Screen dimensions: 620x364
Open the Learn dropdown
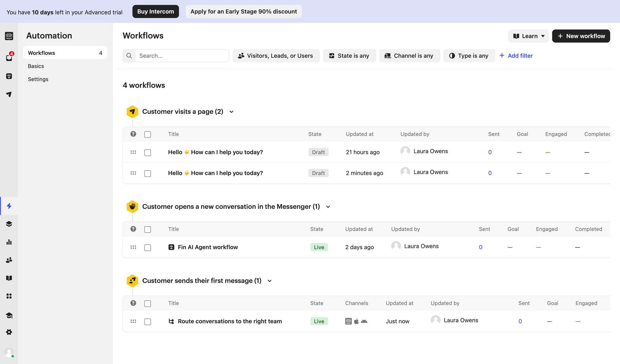528,36
